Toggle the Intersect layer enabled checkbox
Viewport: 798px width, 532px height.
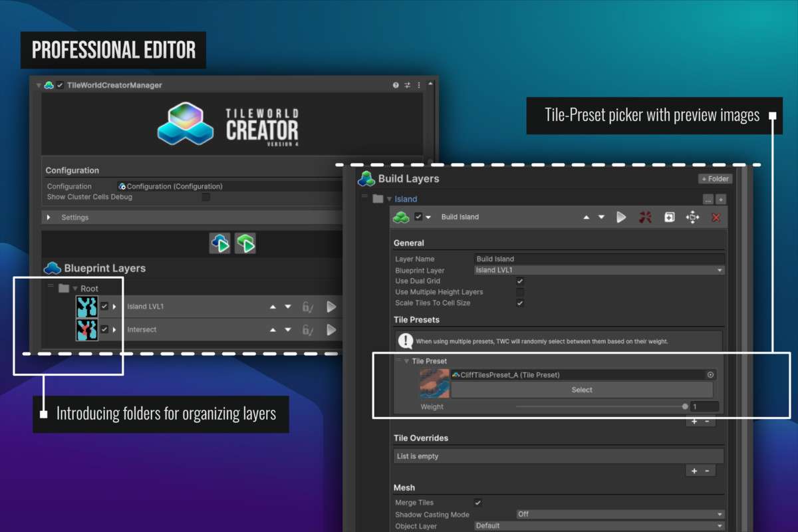click(104, 329)
